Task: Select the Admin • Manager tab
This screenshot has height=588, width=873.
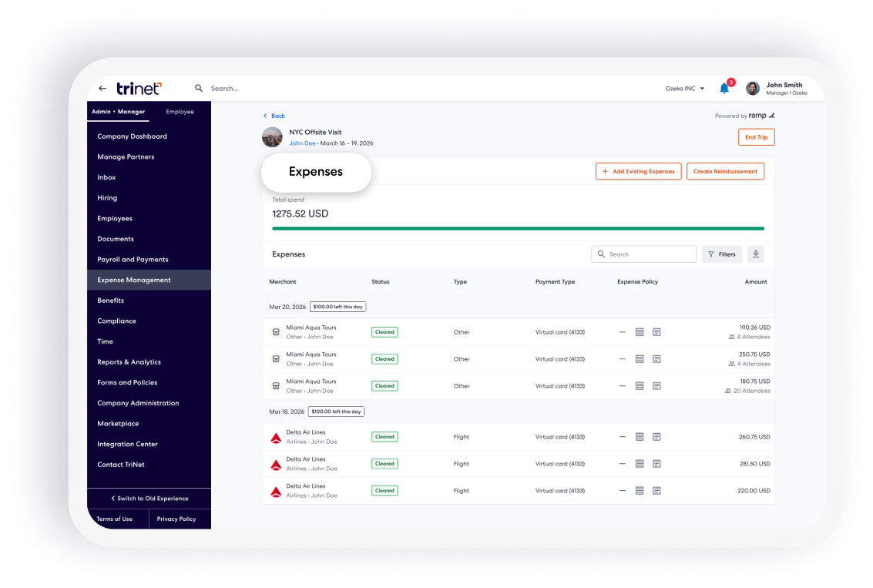Action: pyautogui.click(x=118, y=112)
